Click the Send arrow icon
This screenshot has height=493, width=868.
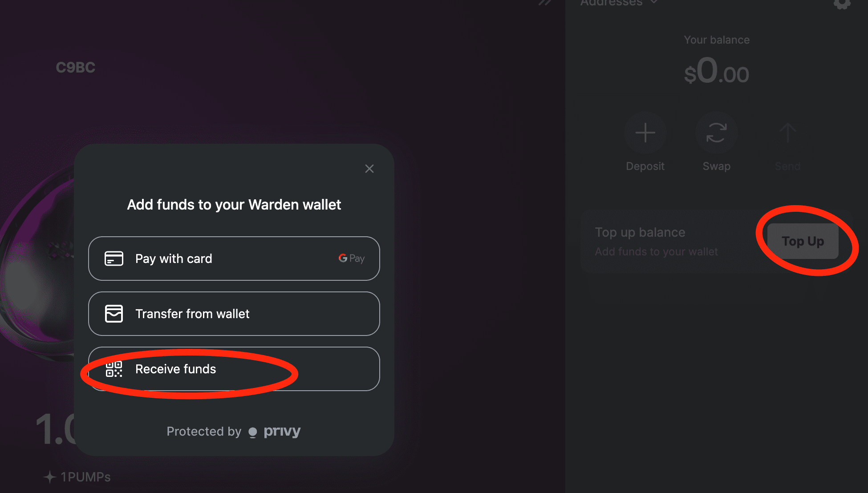pyautogui.click(x=787, y=133)
